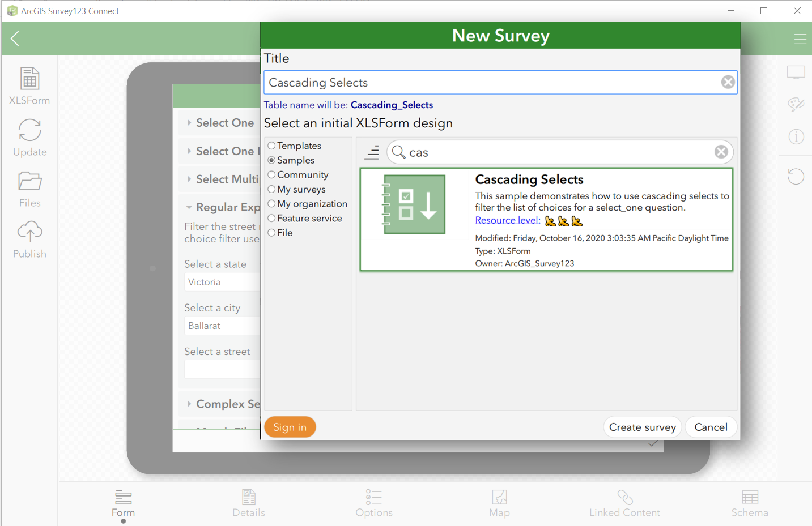812x526 pixels.
Task: Click the Create survey button
Action: pyautogui.click(x=643, y=427)
